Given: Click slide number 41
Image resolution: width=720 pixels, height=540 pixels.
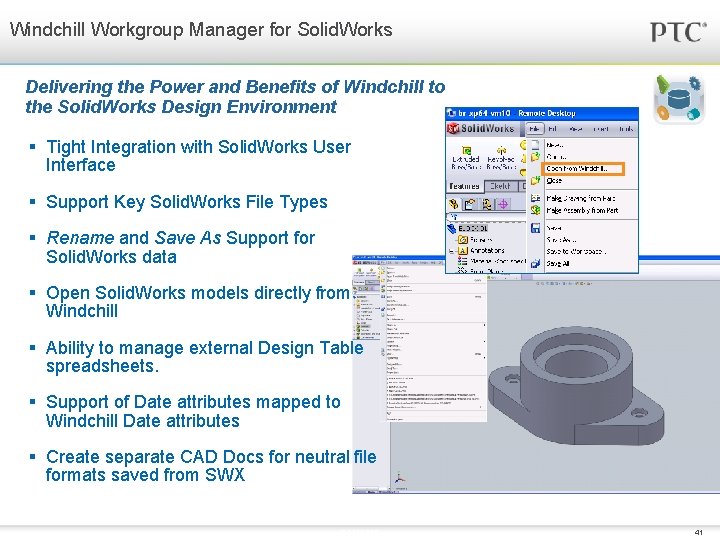Looking at the screenshot, I should click(698, 533).
